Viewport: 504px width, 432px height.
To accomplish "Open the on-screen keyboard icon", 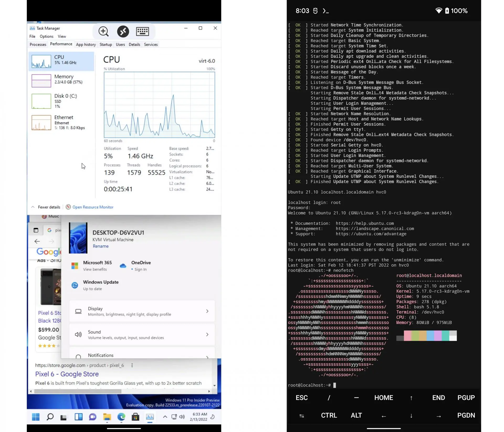I will pyautogui.click(x=143, y=31).
